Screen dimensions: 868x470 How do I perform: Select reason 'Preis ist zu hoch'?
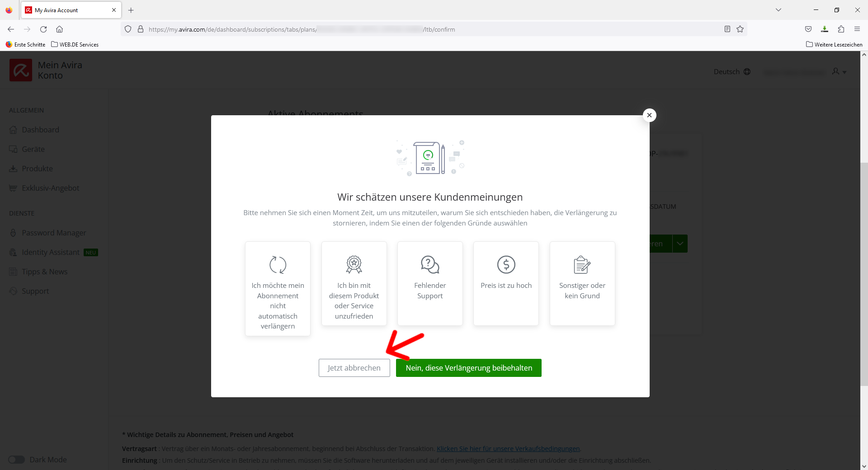506,283
